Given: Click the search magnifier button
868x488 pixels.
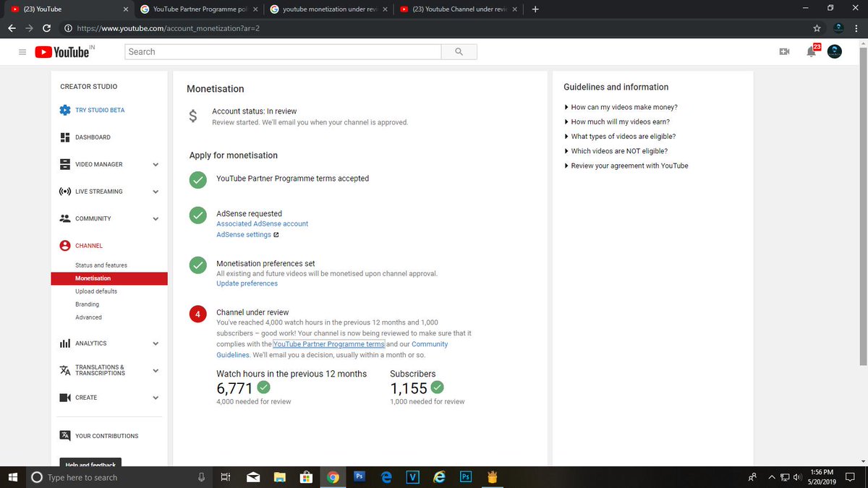Looking at the screenshot, I should 459,52.
